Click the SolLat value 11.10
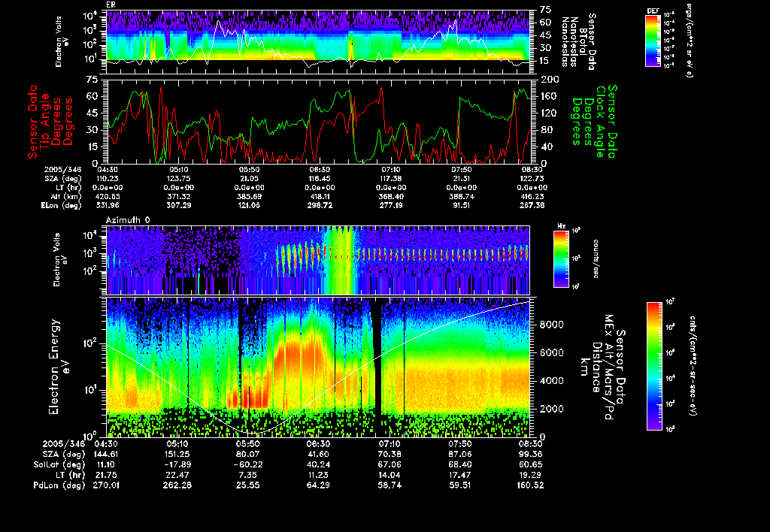 coord(105,465)
